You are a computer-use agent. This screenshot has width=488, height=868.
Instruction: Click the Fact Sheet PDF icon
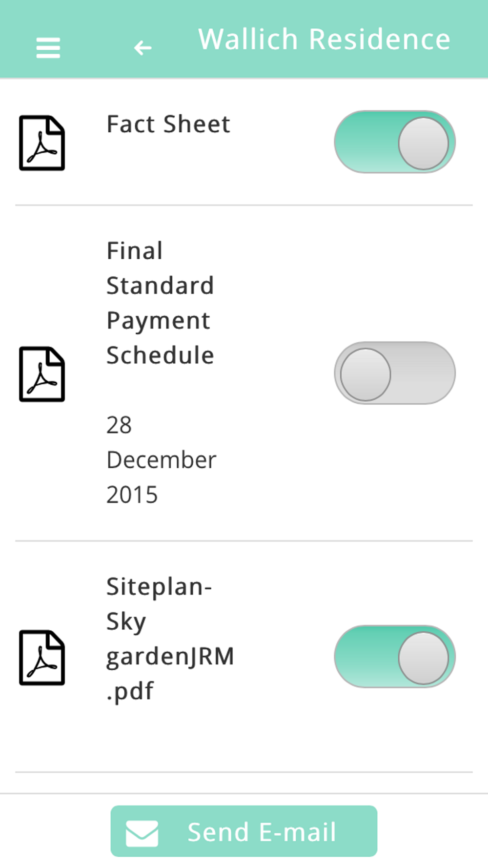(x=42, y=143)
